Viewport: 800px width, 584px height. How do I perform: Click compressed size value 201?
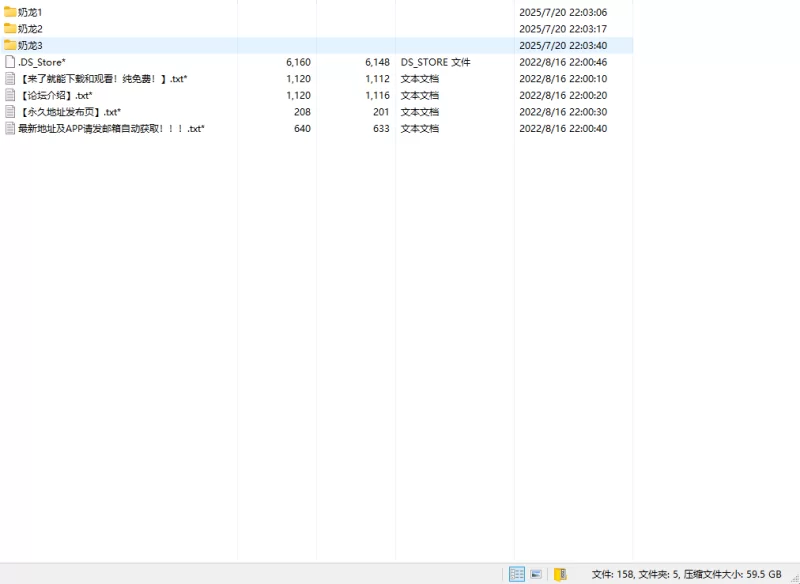[381, 112]
